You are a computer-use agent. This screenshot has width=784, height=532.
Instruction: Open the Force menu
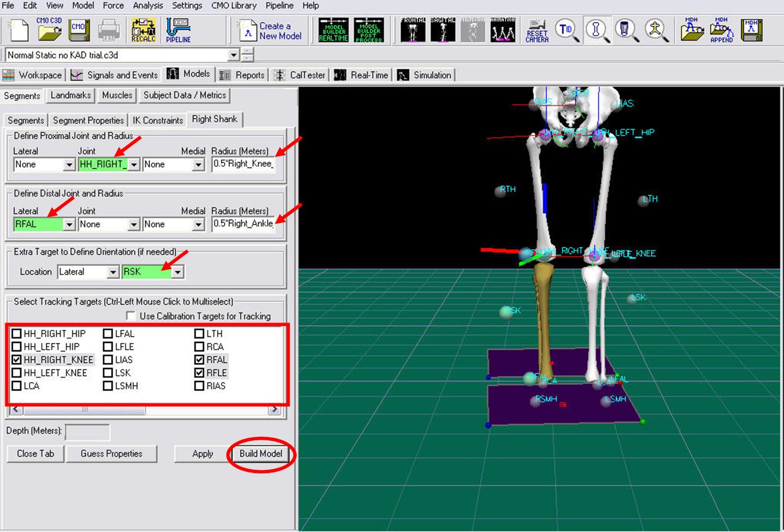(113, 5)
